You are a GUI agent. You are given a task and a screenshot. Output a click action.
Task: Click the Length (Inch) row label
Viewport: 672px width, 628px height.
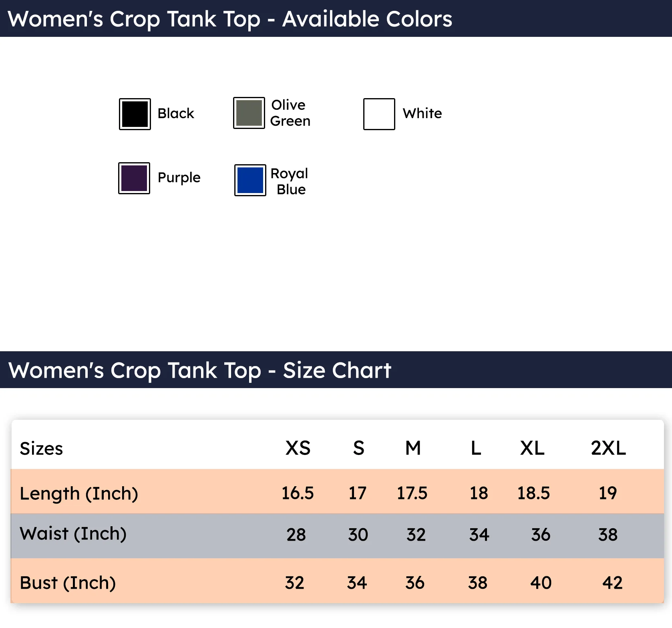pyautogui.click(x=79, y=494)
